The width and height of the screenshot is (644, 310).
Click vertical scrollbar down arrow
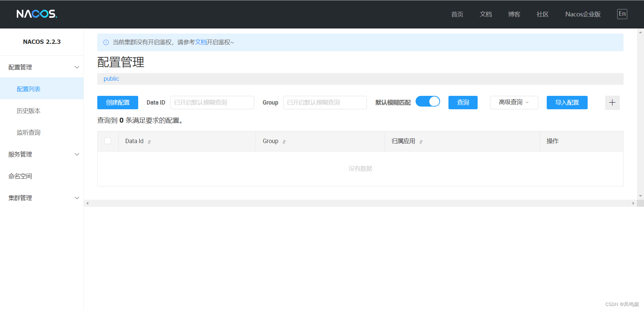click(640, 196)
